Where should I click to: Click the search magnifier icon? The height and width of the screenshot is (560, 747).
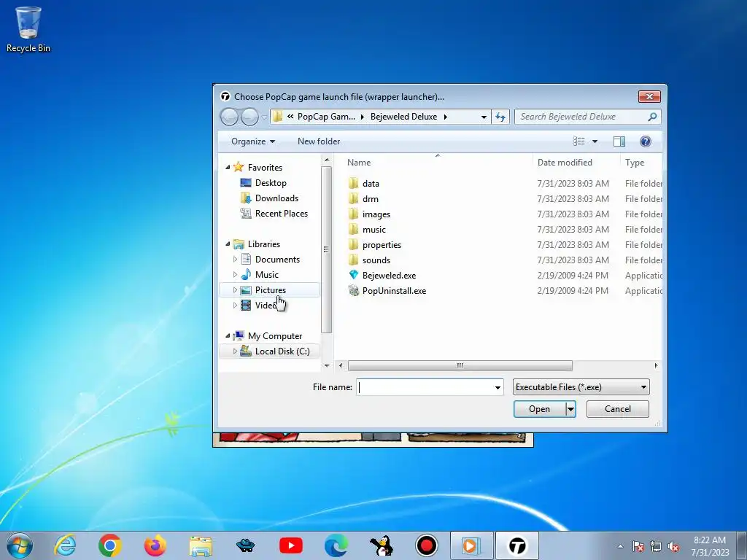(652, 117)
